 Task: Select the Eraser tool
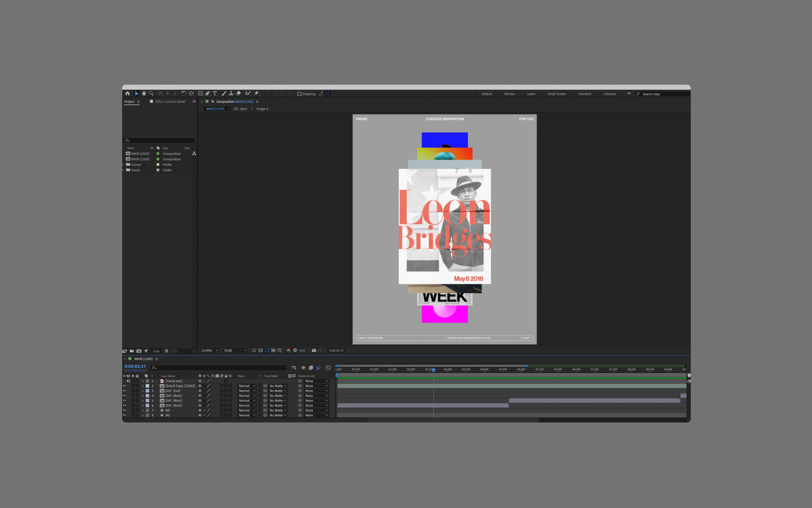coord(239,93)
